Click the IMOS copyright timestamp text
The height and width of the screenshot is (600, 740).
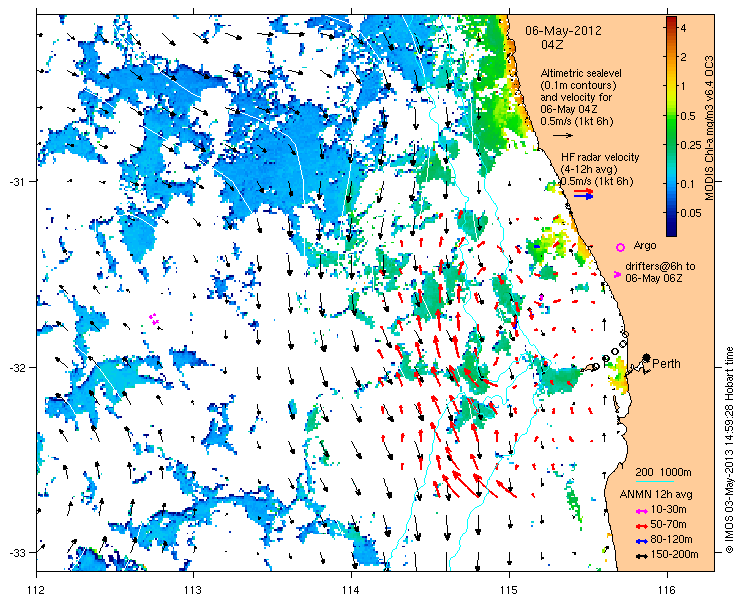pos(729,450)
